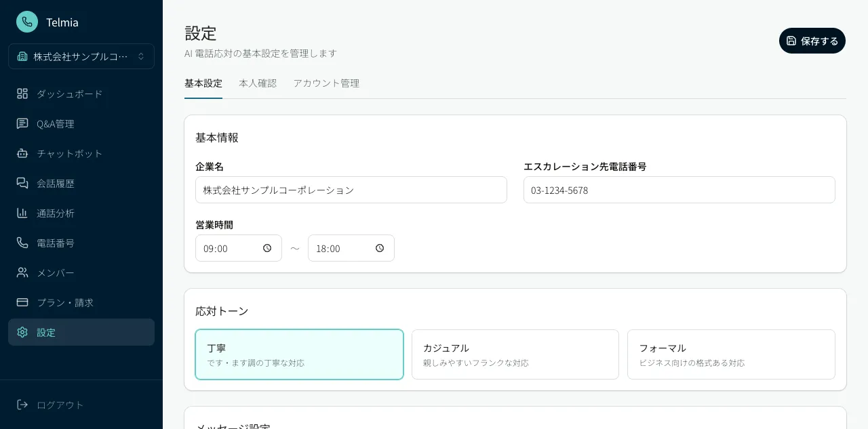Choose the フォーマル response tone
The width and height of the screenshot is (868, 429).
click(x=731, y=354)
